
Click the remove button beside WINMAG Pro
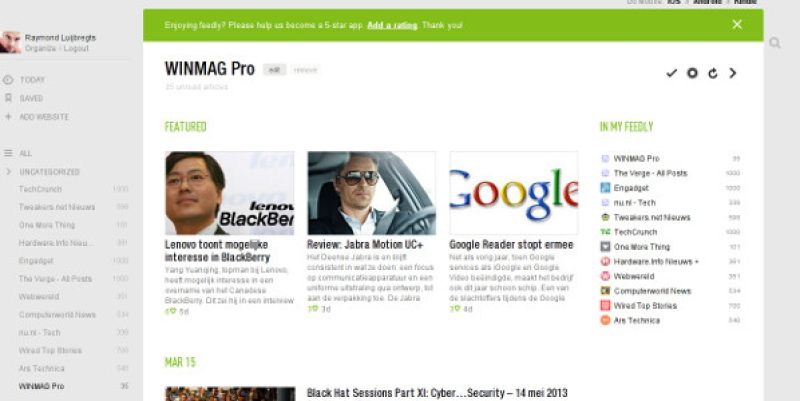[306, 70]
